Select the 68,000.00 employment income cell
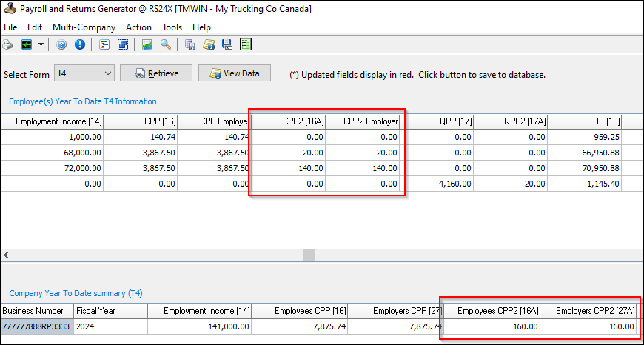Image resolution: width=644 pixels, height=345 pixels. (52, 153)
